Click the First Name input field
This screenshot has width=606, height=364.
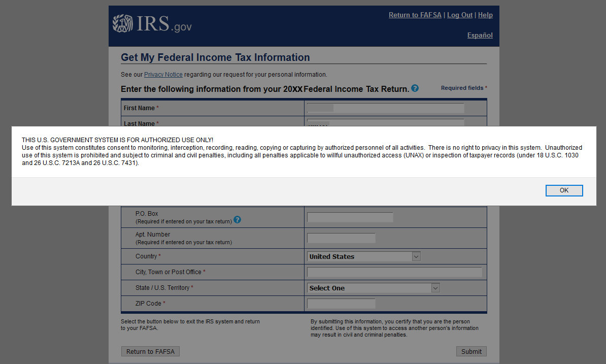385,108
